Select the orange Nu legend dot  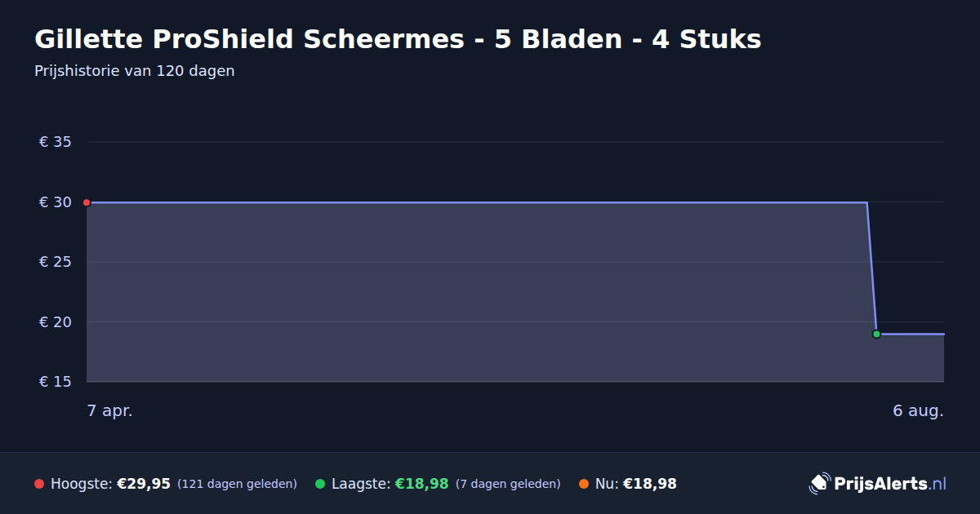click(584, 484)
